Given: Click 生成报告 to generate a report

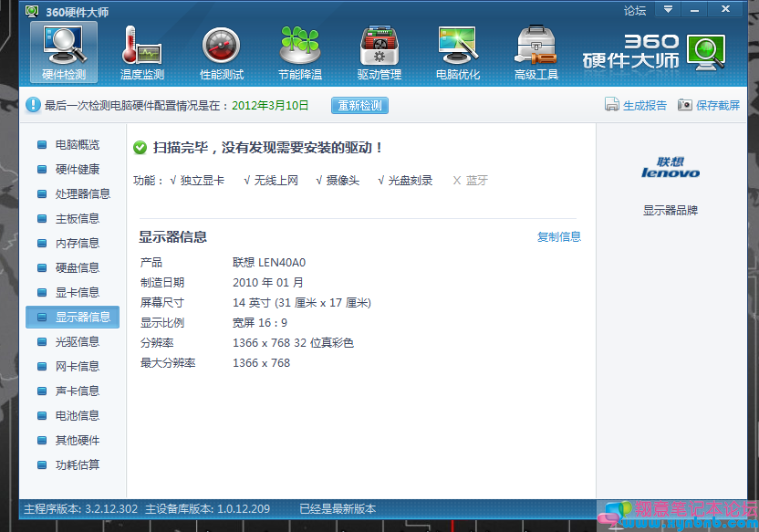Looking at the screenshot, I should 644,105.
